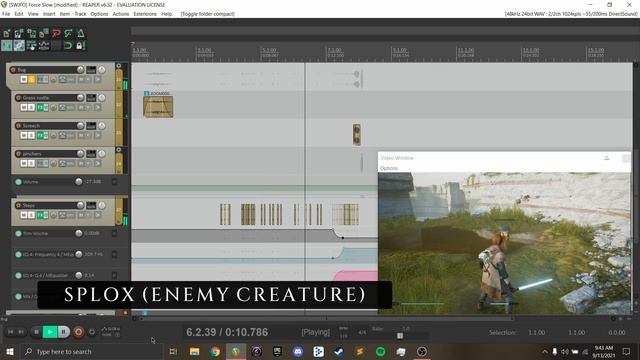This screenshot has height=360, width=640.
Task: Open the Options menu
Action: (99, 14)
